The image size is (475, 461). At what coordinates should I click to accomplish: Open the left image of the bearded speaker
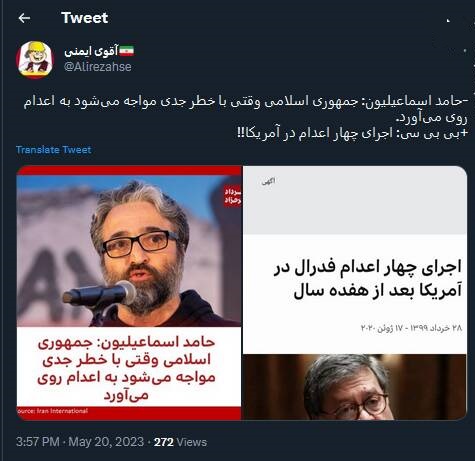pos(129,293)
